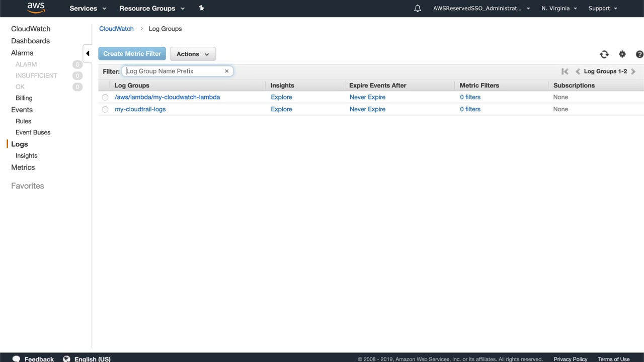Click the Metric Filters column header
Viewport: 644px width, 362px height.
pyautogui.click(x=479, y=85)
